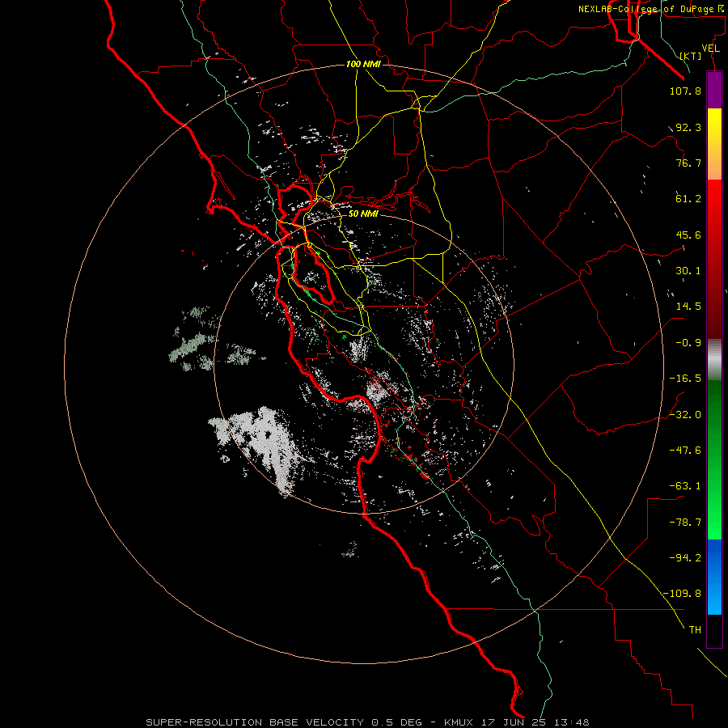
Task: Click the 61.2 velocity scale value
Action: (x=688, y=199)
